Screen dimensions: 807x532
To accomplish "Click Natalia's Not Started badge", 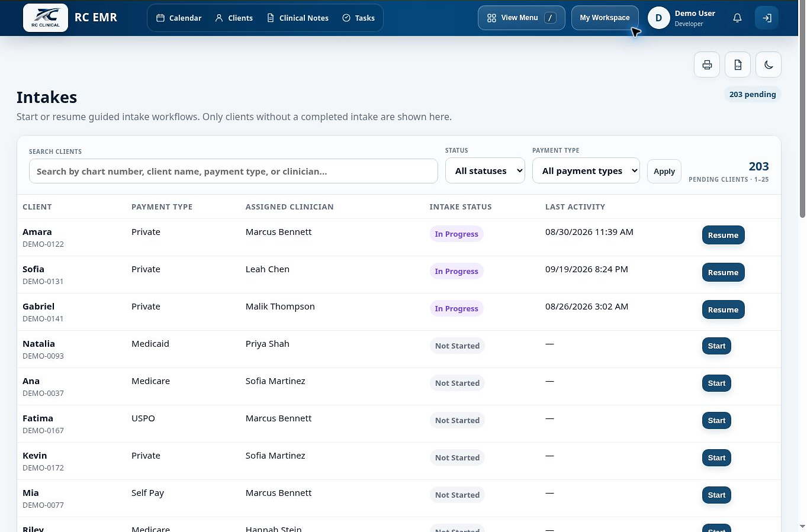I will point(457,346).
